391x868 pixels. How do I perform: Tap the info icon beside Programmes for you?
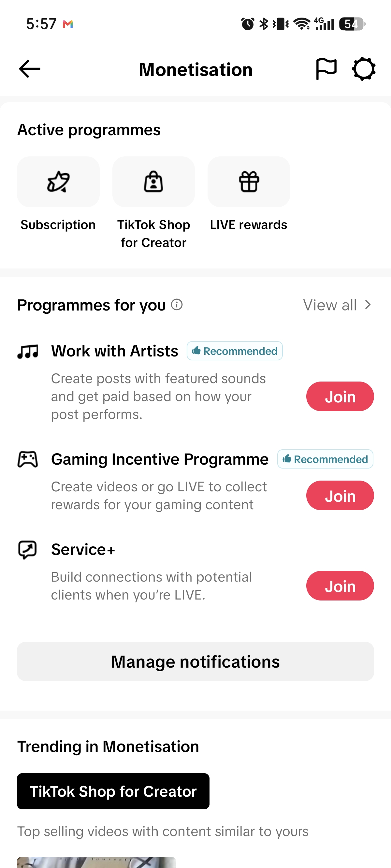point(177,305)
